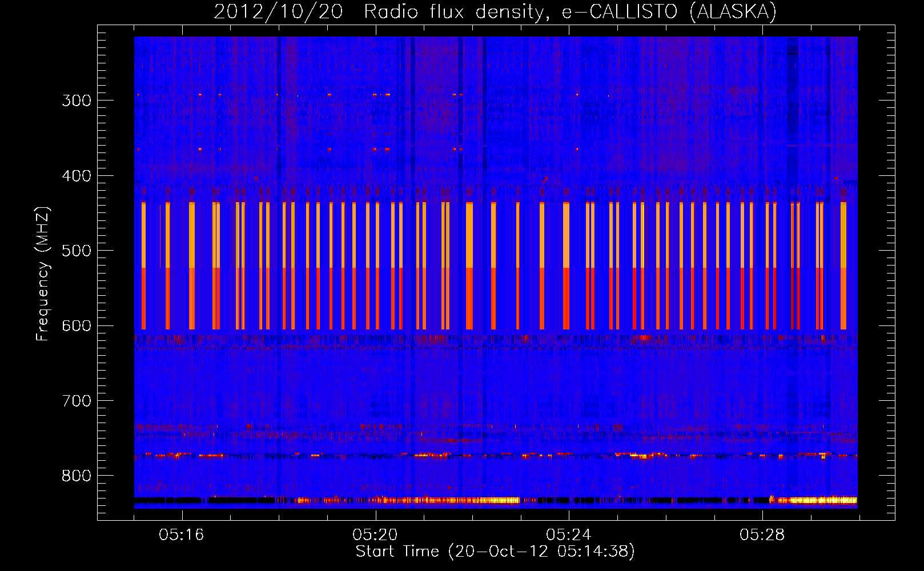Click the 05:20 time tick label

pos(375,535)
